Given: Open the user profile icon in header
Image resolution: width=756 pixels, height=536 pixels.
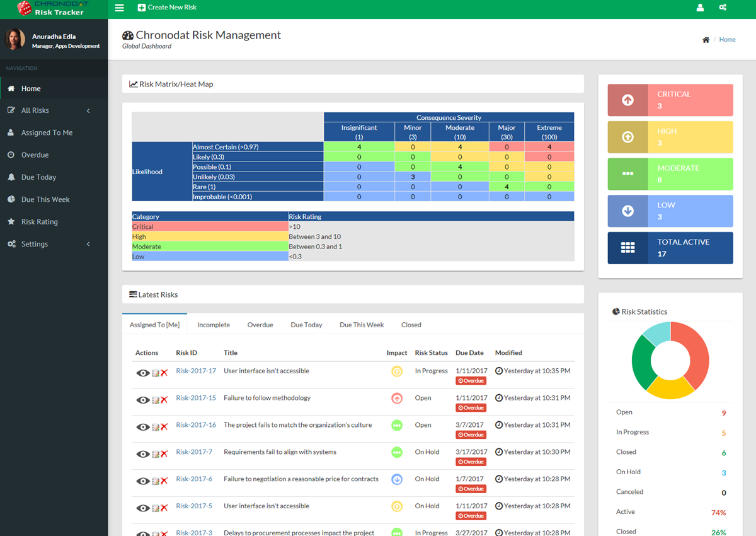Looking at the screenshot, I should point(700,8).
